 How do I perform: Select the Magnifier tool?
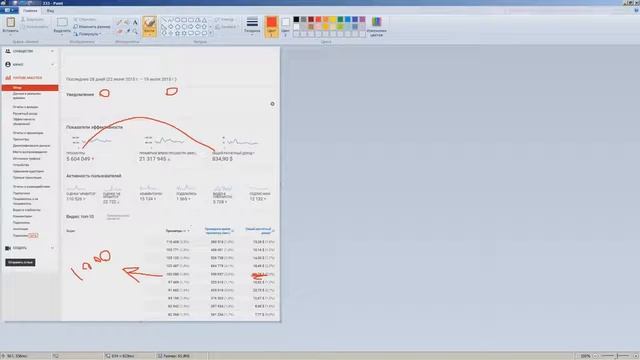coord(135,31)
